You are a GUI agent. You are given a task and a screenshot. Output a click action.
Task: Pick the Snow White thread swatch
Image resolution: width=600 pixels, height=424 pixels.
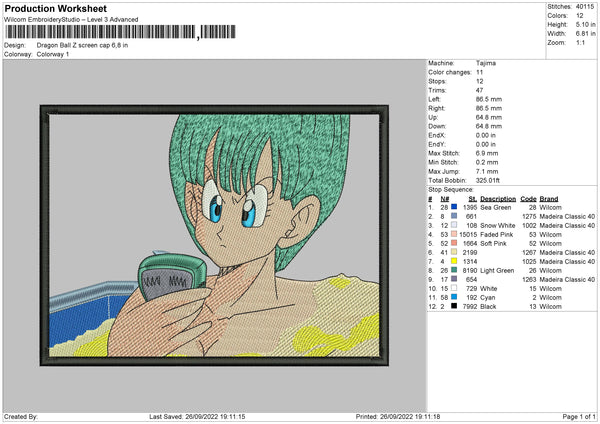(x=454, y=225)
